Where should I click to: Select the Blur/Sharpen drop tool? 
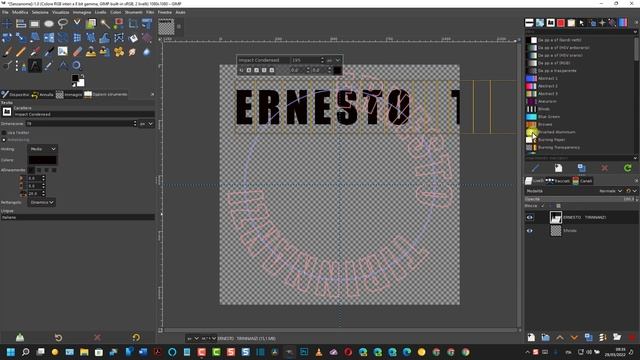(x=147, y=52)
